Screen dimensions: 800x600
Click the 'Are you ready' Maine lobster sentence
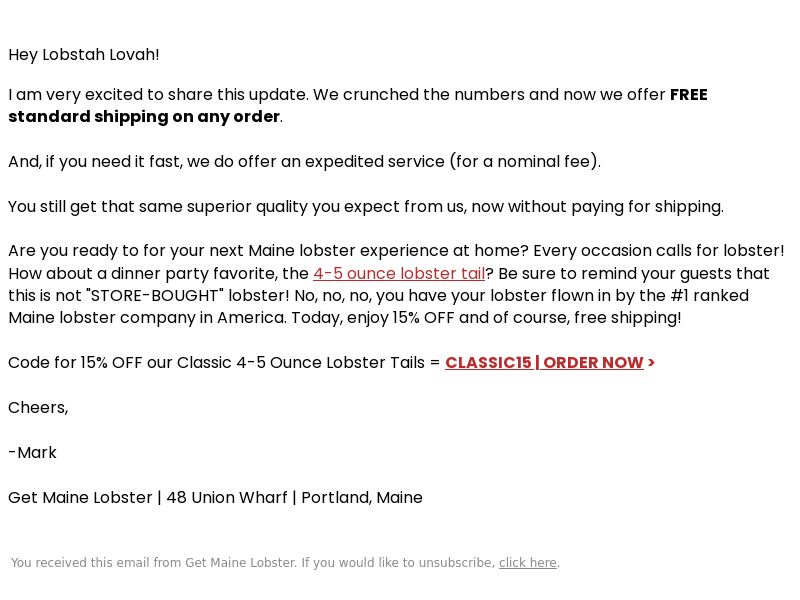click(x=268, y=251)
